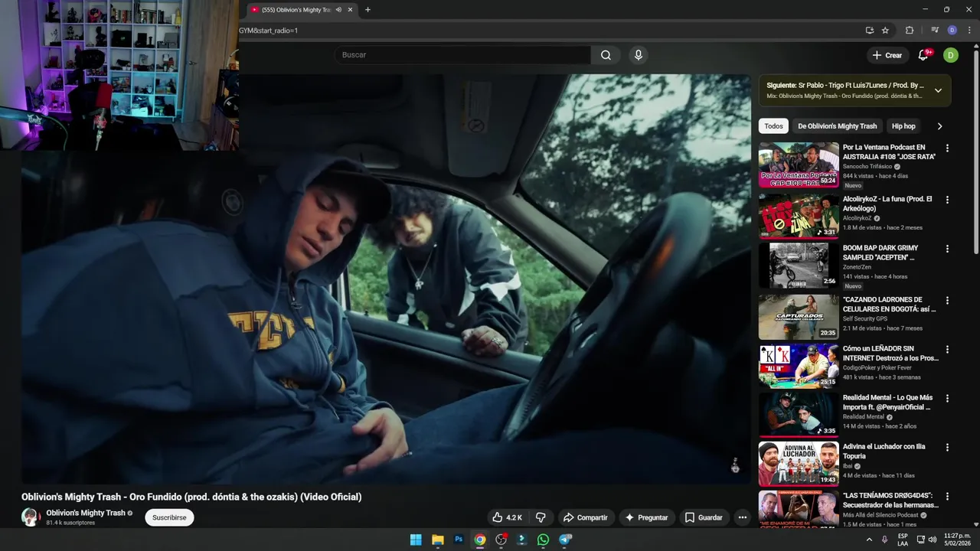
Task: Open Adivina el Luchador con Ilia Topuria title
Action: [884, 452]
